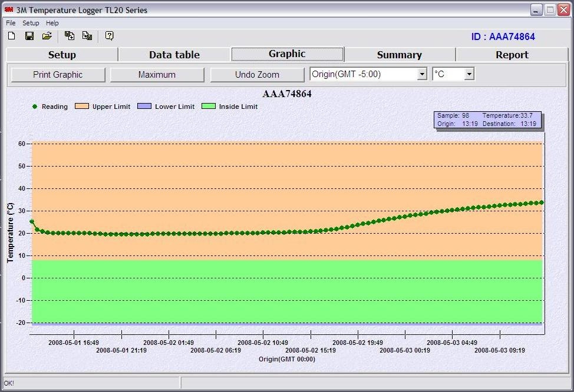Click the x-axis label 2008-05-01 16:49
This screenshot has width=574, height=392.
pos(74,343)
